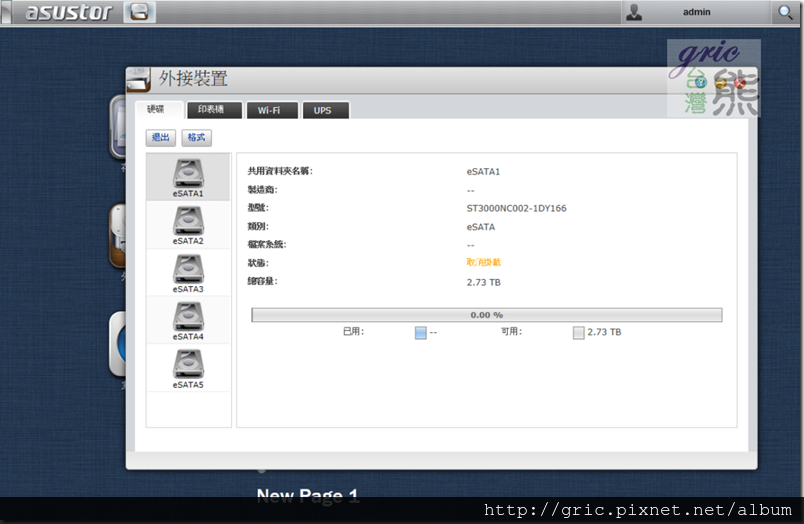Select the eSATA2 drive icon

tap(188, 221)
